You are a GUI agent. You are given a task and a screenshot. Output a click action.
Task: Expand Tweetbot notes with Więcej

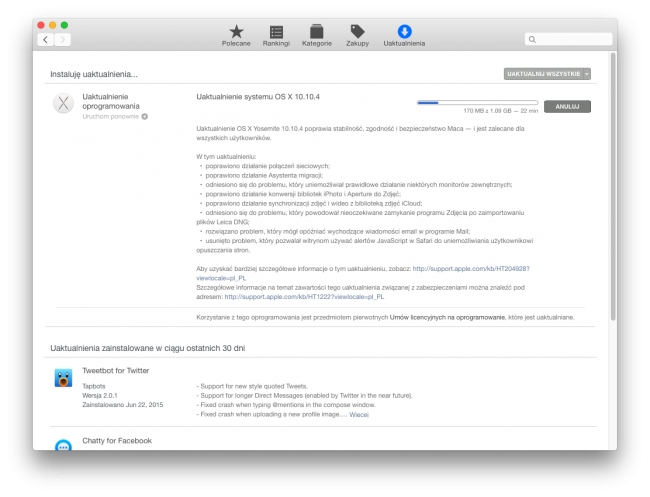(x=359, y=415)
